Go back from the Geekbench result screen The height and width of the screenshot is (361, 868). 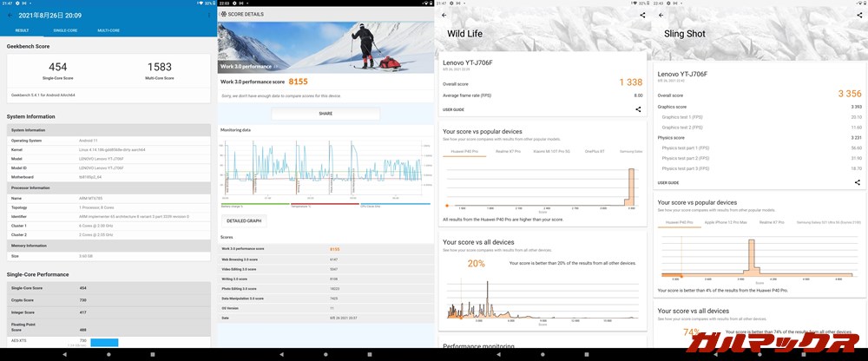9,16
